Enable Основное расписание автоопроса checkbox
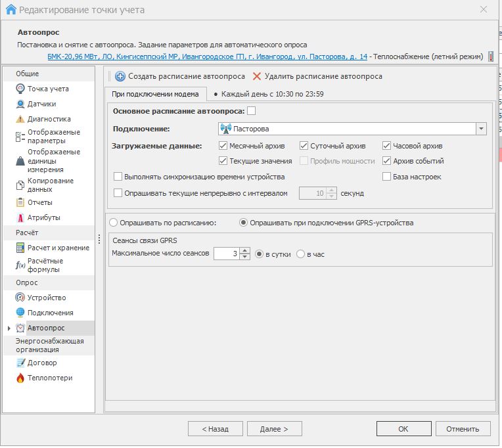Screen dimensions: 502x448 [251, 111]
